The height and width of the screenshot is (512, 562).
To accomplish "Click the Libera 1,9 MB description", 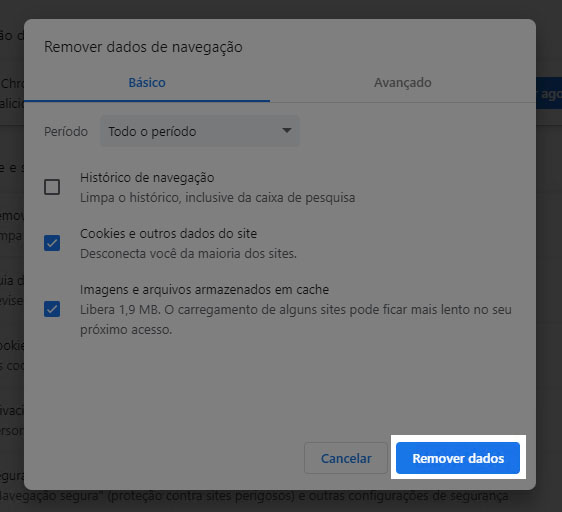I will tap(296, 319).
